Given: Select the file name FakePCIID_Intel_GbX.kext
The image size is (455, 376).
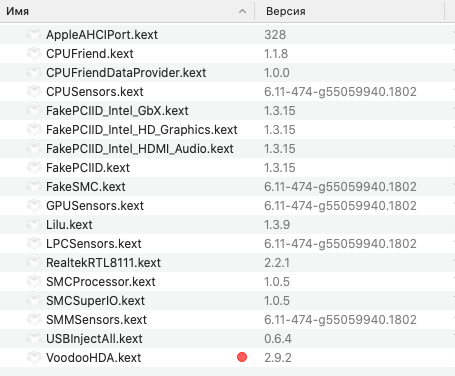Looking at the screenshot, I should pos(117,111).
